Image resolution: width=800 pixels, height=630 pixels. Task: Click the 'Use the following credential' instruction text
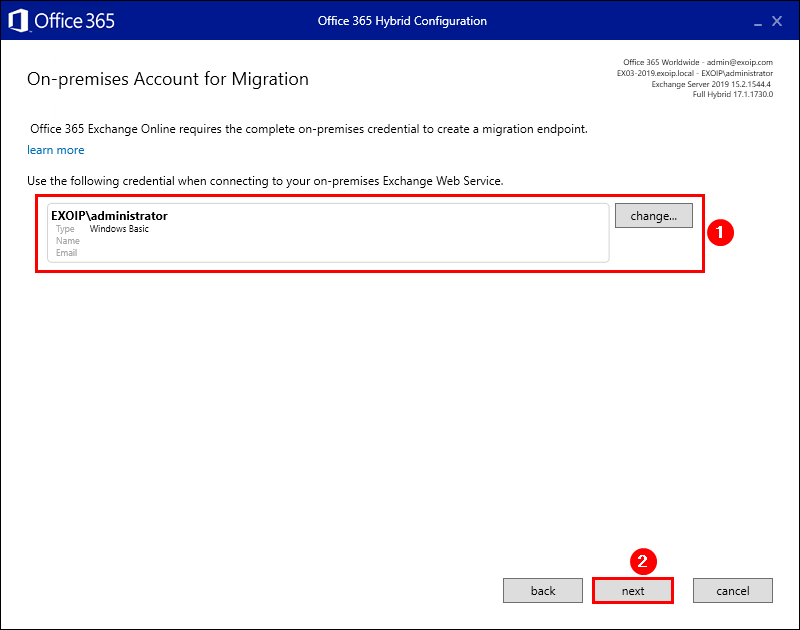[x=265, y=181]
